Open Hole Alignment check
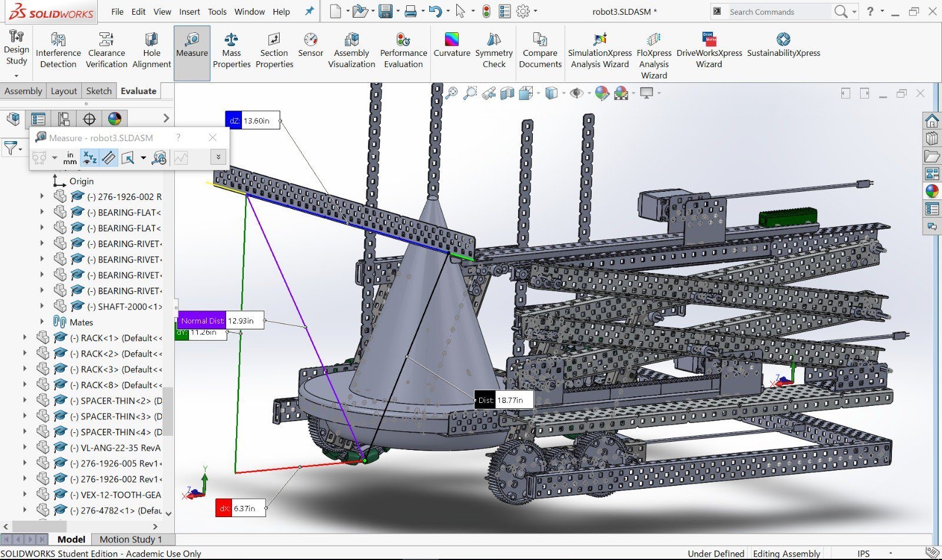 (x=151, y=51)
